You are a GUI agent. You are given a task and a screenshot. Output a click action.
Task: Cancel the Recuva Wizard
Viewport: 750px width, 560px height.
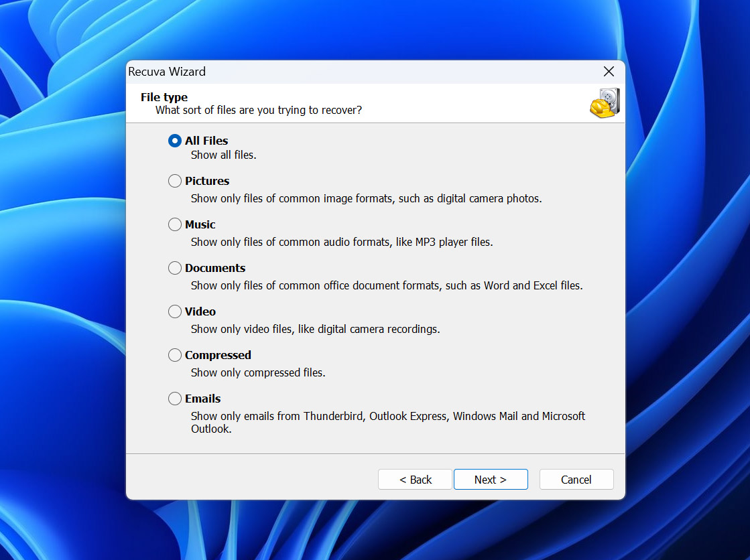coord(576,479)
